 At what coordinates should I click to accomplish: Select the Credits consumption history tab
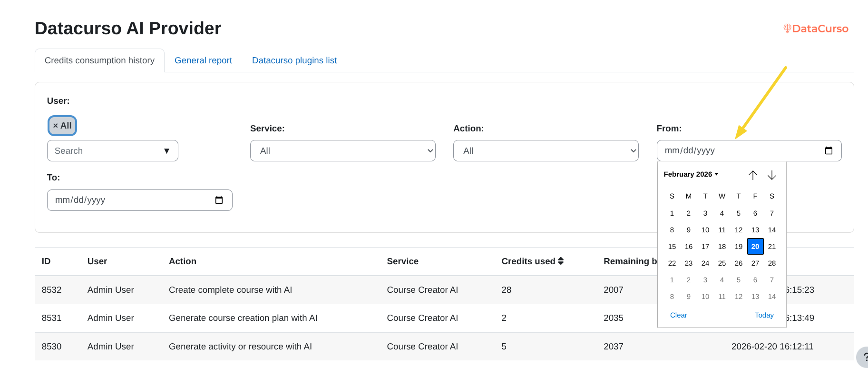pos(99,60)
